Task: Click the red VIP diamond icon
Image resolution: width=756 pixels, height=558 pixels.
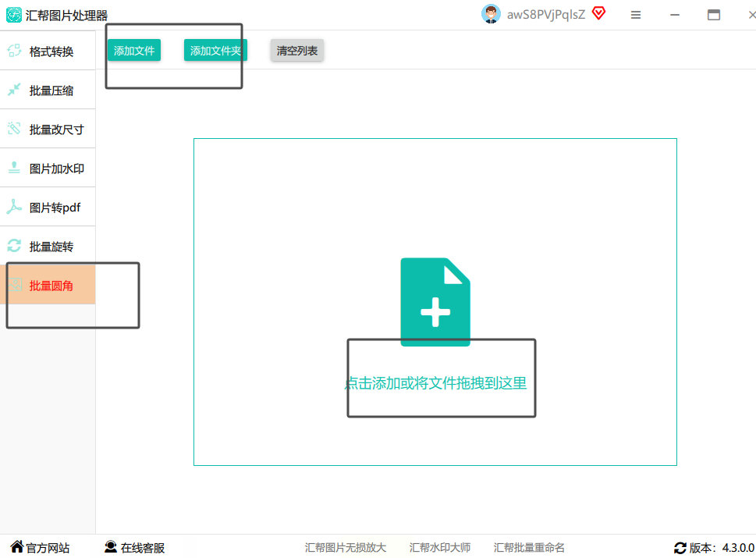Action: click(x=599, y=13)
